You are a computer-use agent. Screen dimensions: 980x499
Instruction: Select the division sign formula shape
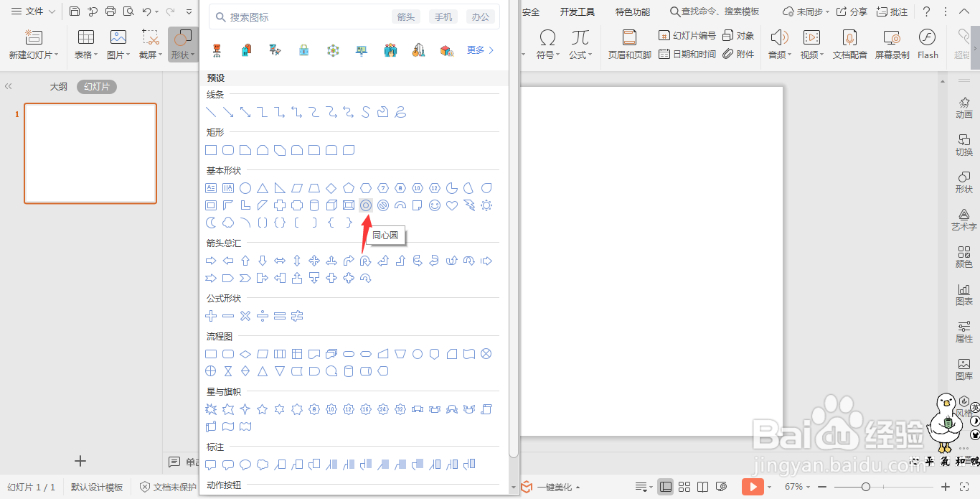[x=263, y=316]
